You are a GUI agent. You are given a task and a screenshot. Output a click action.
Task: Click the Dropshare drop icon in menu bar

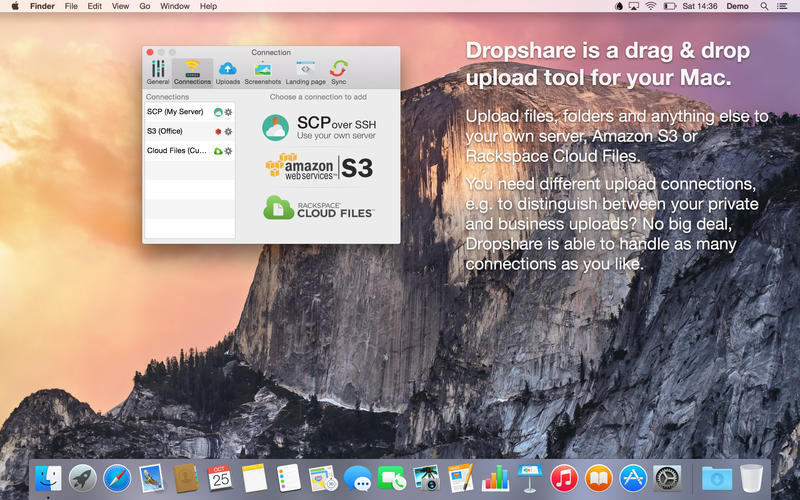tap(619, 6)
